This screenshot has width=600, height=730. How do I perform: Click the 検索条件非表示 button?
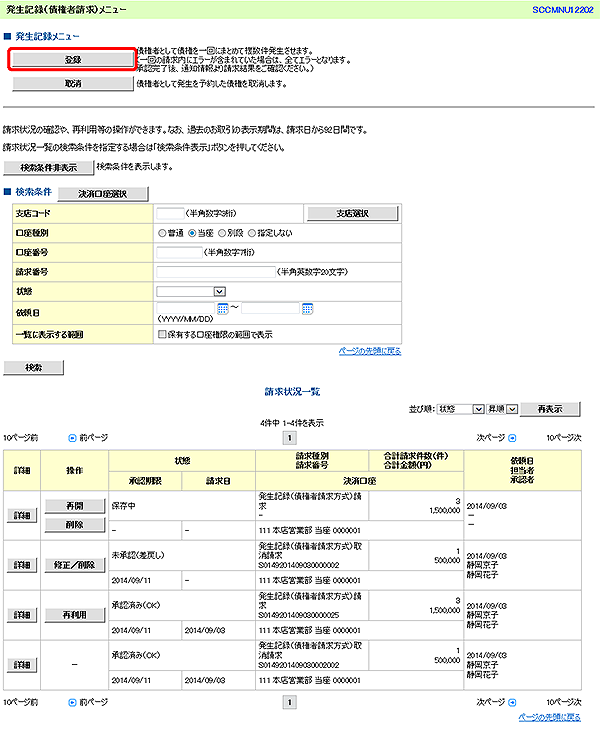[48, 168]
